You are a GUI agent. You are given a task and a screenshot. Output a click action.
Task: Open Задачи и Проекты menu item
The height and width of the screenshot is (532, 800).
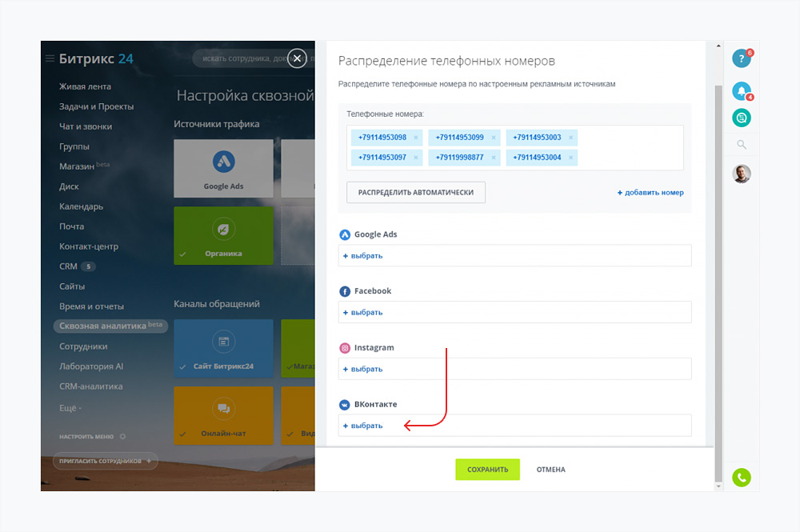pos(97,106)
